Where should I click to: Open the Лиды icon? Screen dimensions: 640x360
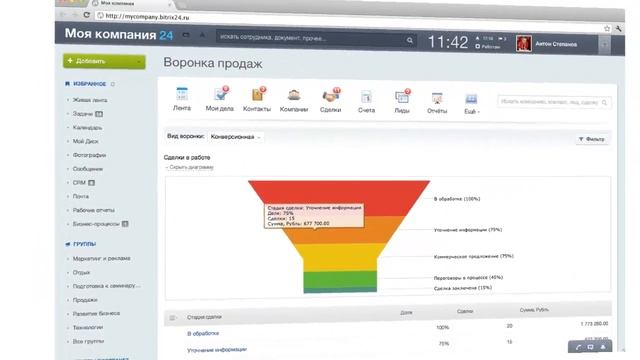pyautogui.click(x=402, y=97)
